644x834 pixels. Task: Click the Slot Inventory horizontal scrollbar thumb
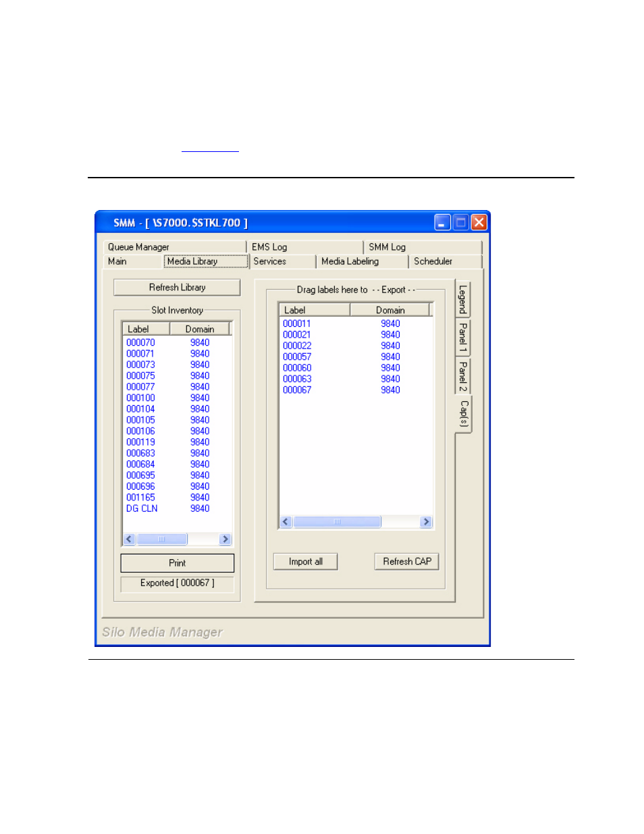click(162, 540)
